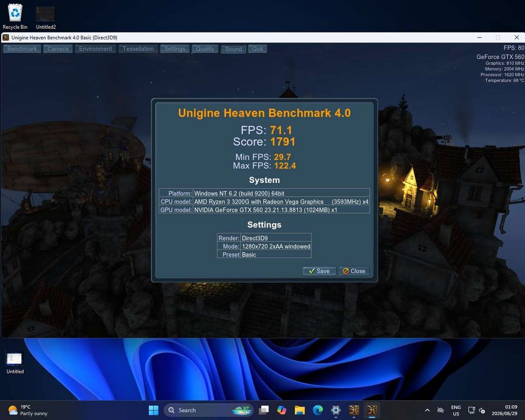Screen dimensions: 525x420
Task: Click the Memory: 2004 MHz readout
Action: 504,69
